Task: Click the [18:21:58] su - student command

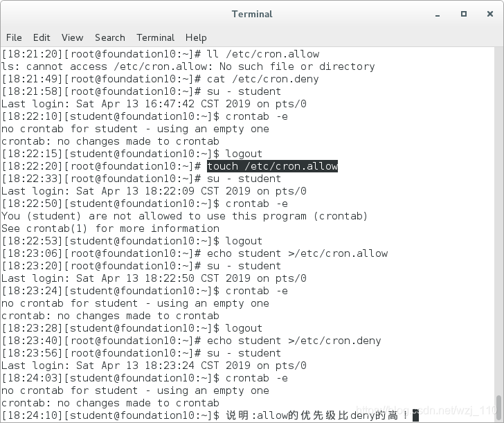Action: [244, 91]
